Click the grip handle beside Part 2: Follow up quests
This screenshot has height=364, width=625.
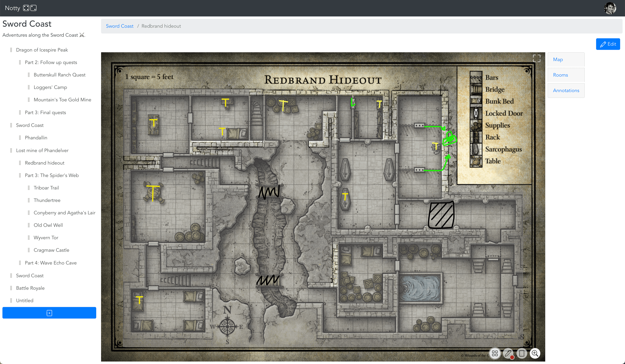(x=20, y=62)
